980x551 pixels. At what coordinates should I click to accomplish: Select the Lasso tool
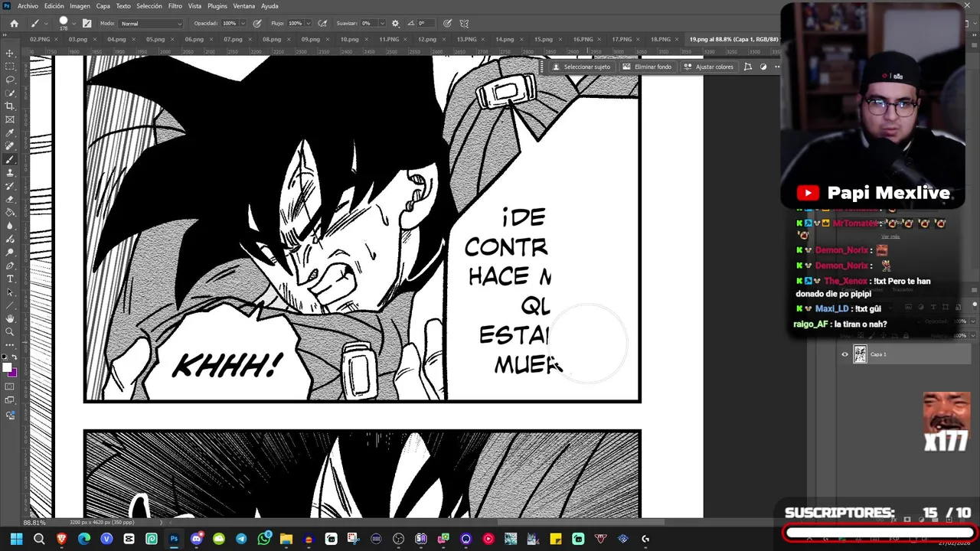click(x=10, y=80)
